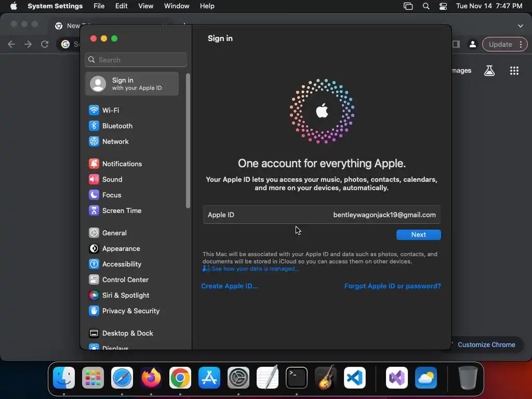
Task: Select General in sidebar
Action: tap(132, 233)
